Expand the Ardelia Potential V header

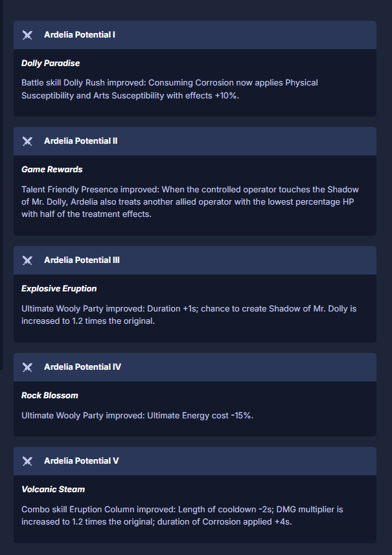point(194,461)
